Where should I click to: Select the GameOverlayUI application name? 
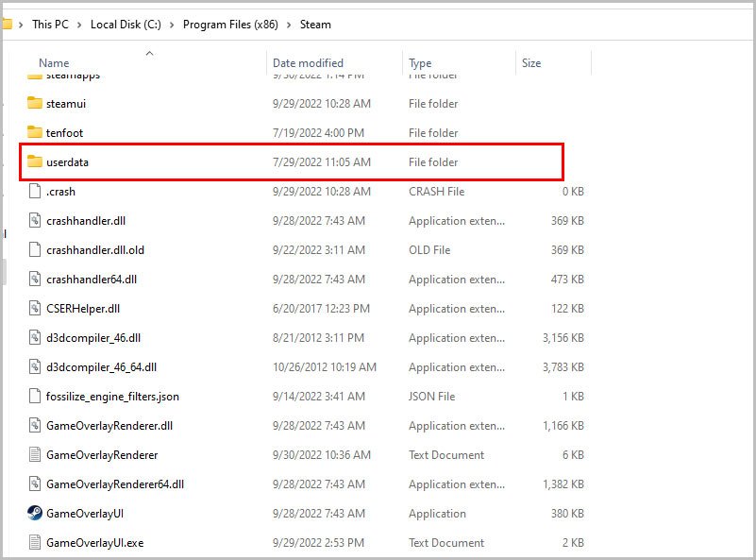[85, 514]
